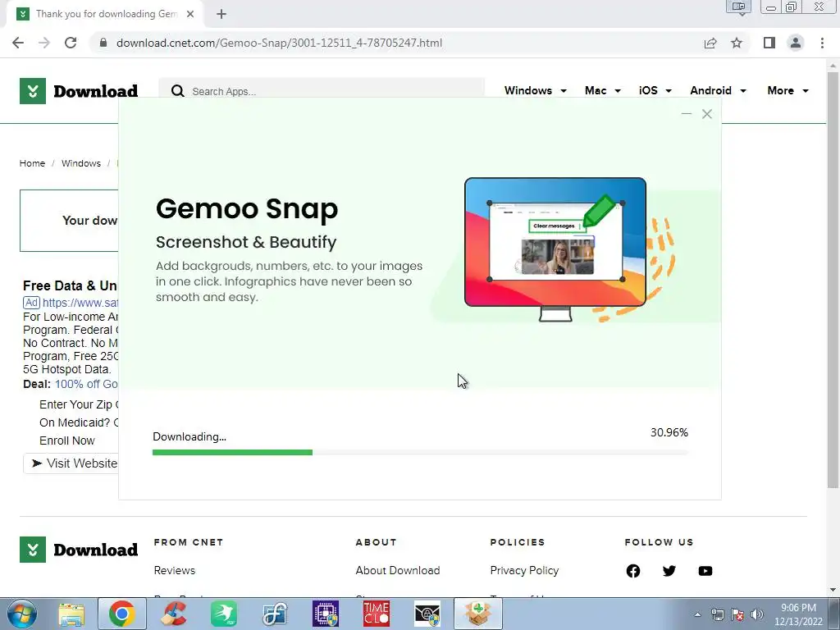Click the share page icon in address bar
The image size is (840, 630).
tap(710, 43)
